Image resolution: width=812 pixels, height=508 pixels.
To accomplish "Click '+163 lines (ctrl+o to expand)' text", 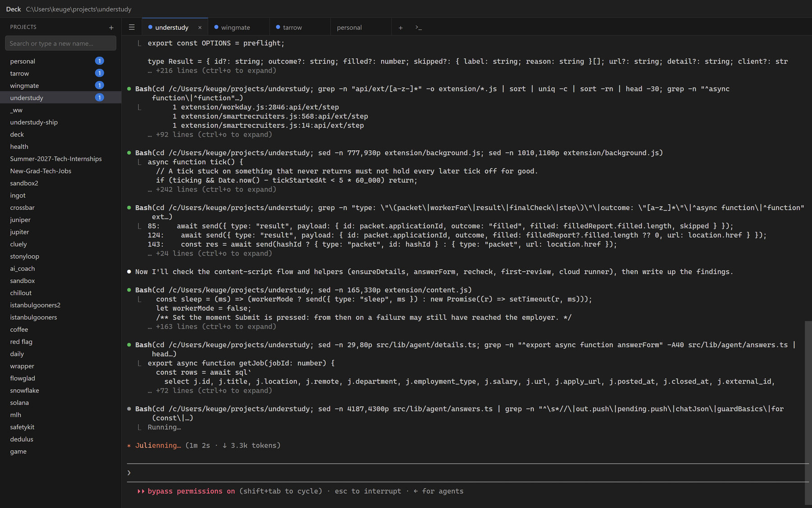I will click(x=216, y=327).
